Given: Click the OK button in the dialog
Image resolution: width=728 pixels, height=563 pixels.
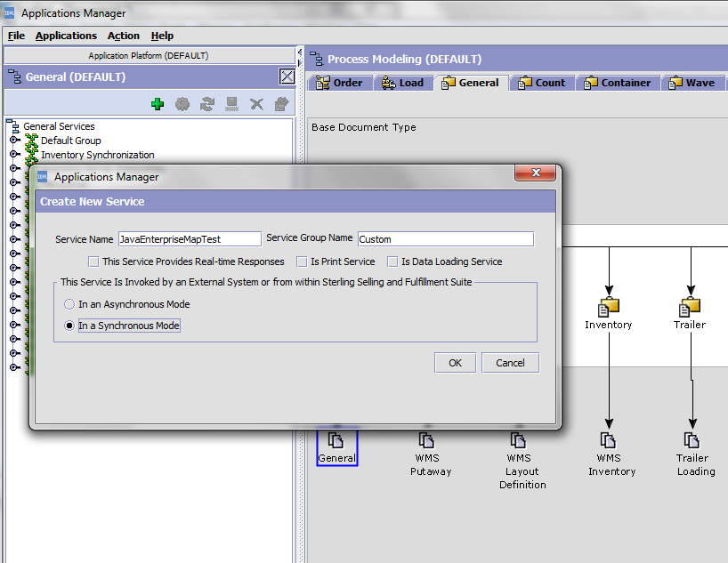Looking at the screenshot, I should coord(455,362).
